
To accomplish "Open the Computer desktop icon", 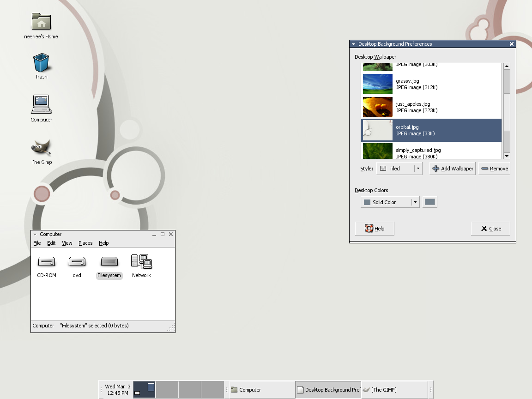I will (x=41, y=104).
